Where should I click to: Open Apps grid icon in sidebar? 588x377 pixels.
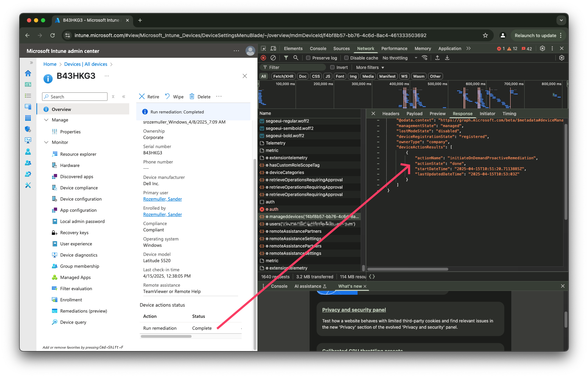[x=28, y=118]
